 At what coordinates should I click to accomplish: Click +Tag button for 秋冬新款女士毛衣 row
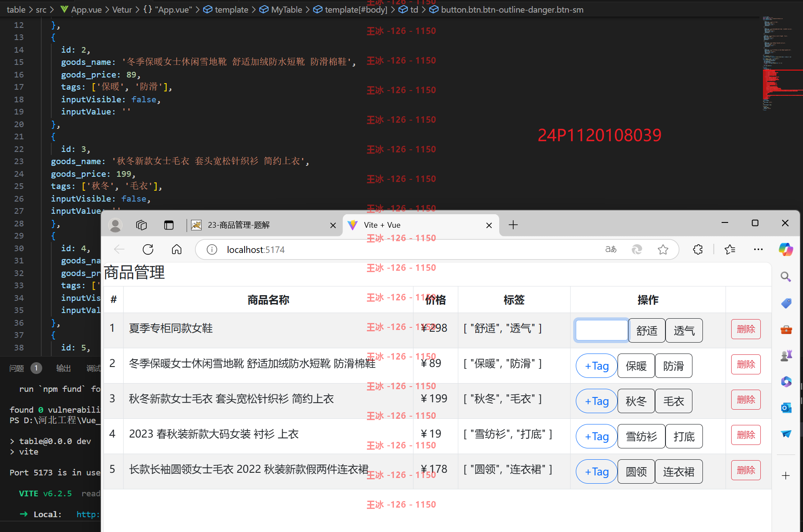pos(597,401)
